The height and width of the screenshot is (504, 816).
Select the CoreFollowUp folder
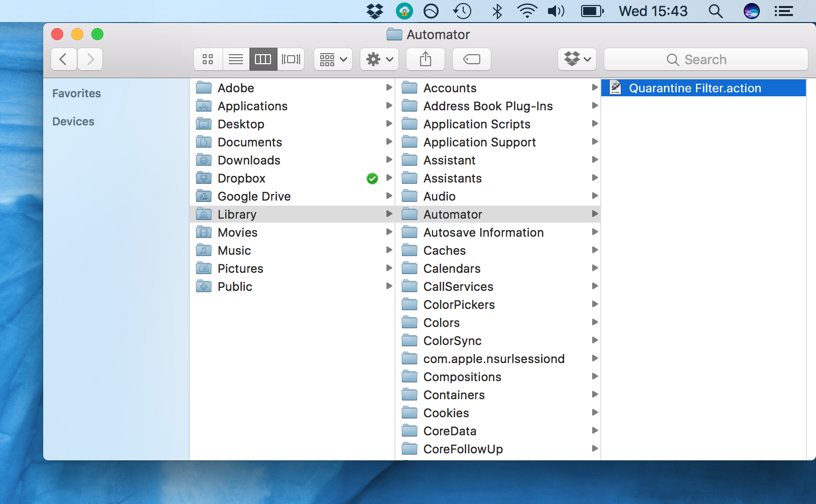(x=498, y=449)
